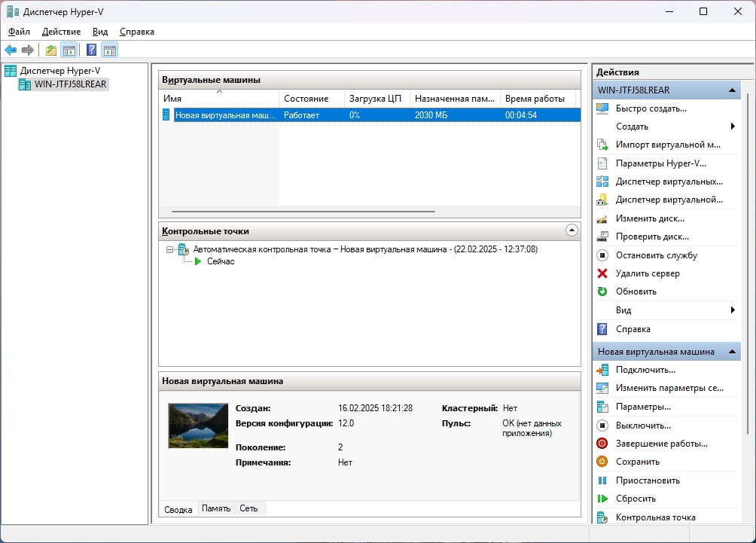Click the Изменить диск icon
Viewport: 756px width, 543px height.
tap(602, 218)
